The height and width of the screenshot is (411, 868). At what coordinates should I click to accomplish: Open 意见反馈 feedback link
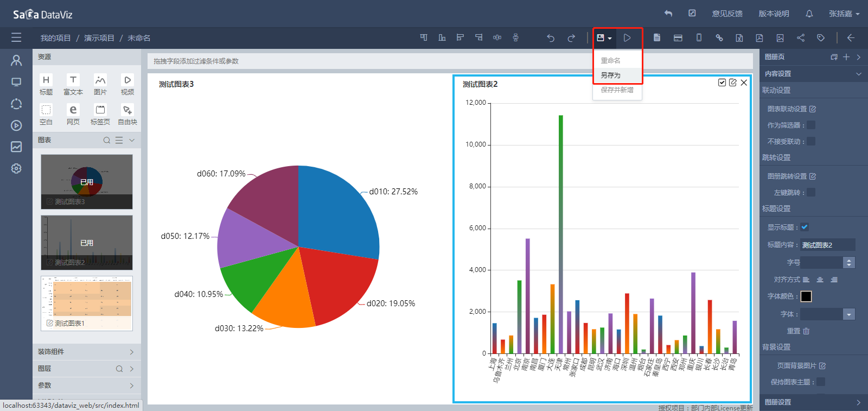tap(727, 14)
